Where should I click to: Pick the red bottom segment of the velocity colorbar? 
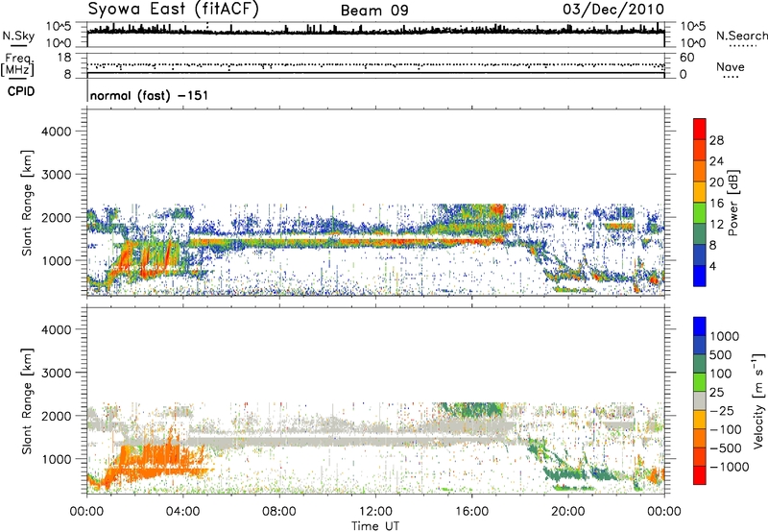click(x=700, y=475)
